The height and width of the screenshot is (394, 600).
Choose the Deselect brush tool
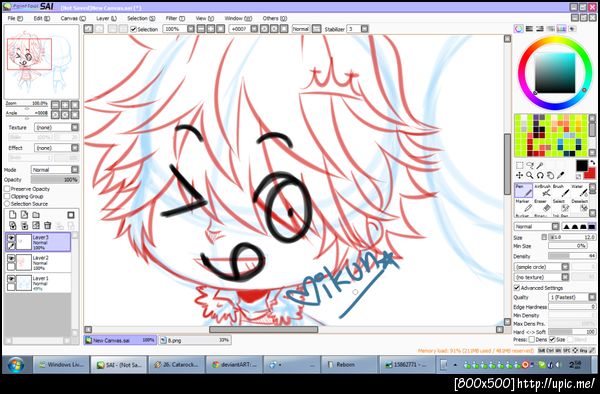click(x=579, y=206)
